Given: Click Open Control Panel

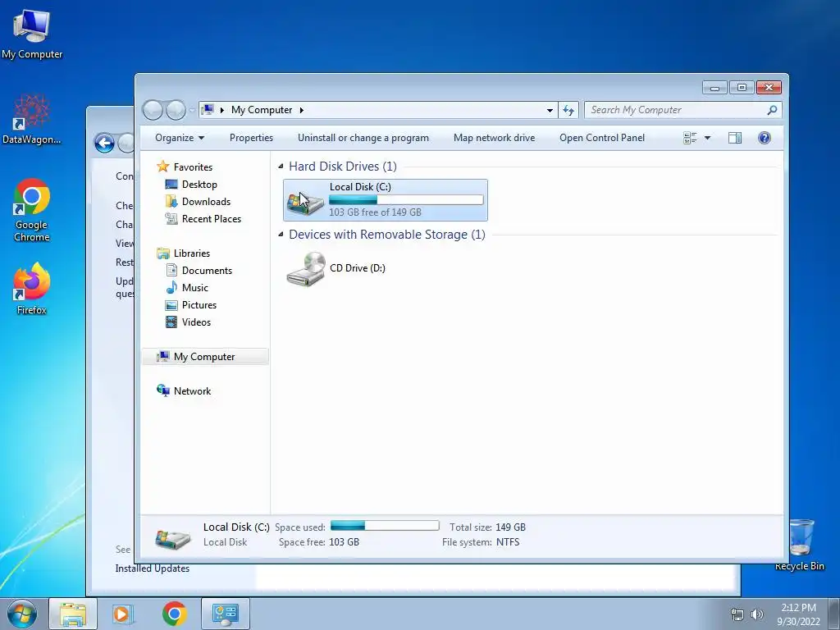Looking at the screenshot, I should point(602,138).
